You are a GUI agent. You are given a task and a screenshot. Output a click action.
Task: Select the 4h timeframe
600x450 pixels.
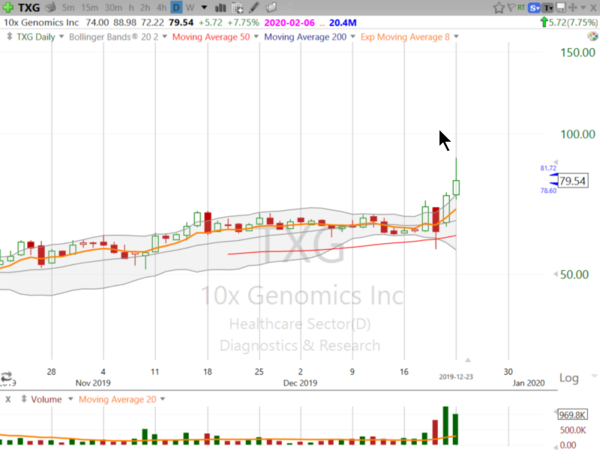pos(161,7)
